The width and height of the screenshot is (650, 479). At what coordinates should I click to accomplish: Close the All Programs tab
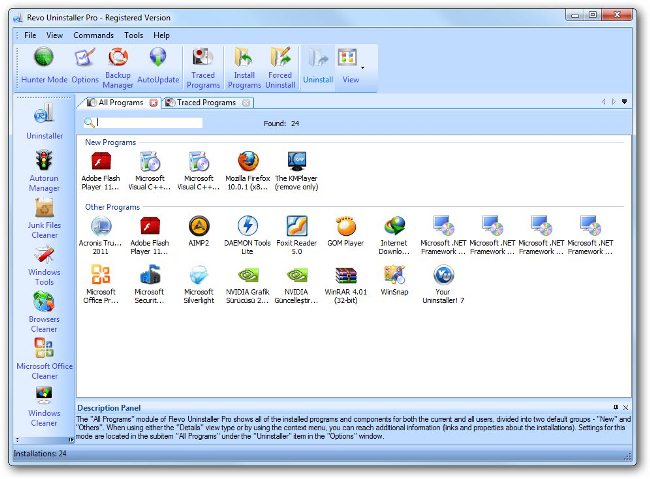click(153, 102)
